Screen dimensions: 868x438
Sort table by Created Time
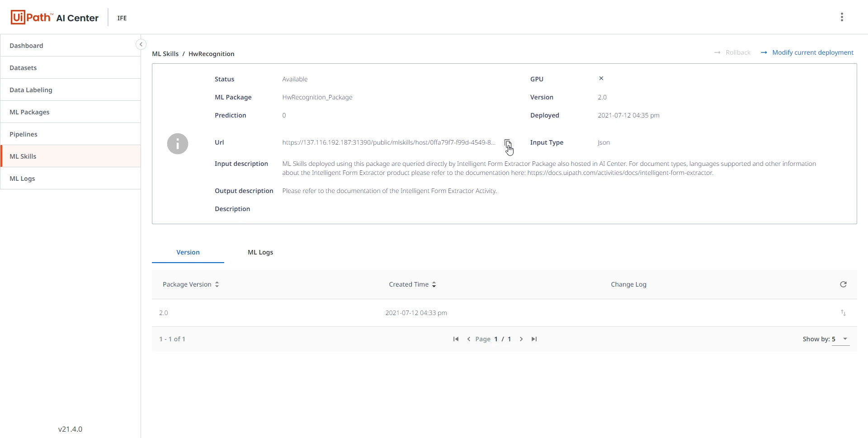[x=412, y=284]
